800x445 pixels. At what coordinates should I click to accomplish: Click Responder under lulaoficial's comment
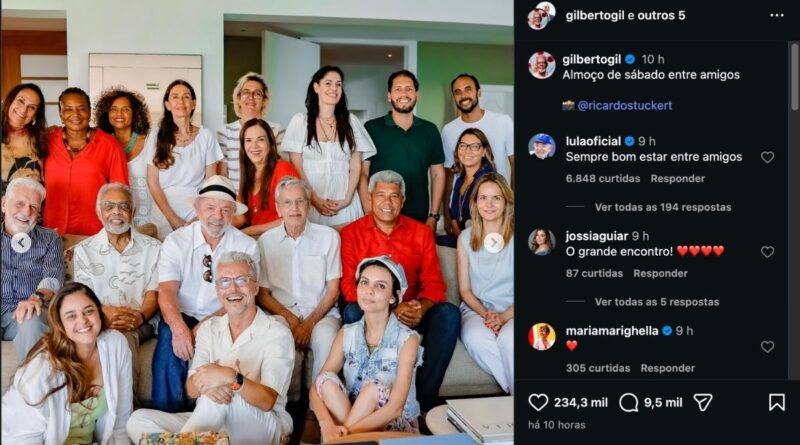tap(678, 179)
